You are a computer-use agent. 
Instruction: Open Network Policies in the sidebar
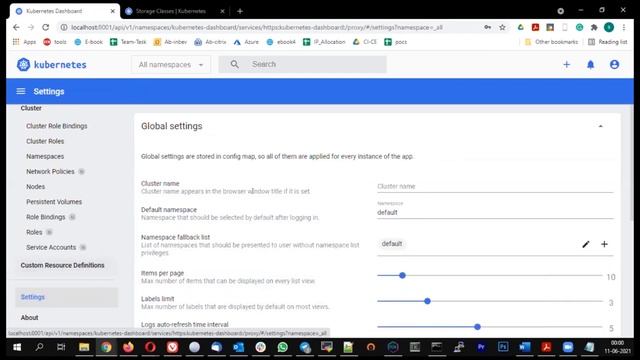50,171
